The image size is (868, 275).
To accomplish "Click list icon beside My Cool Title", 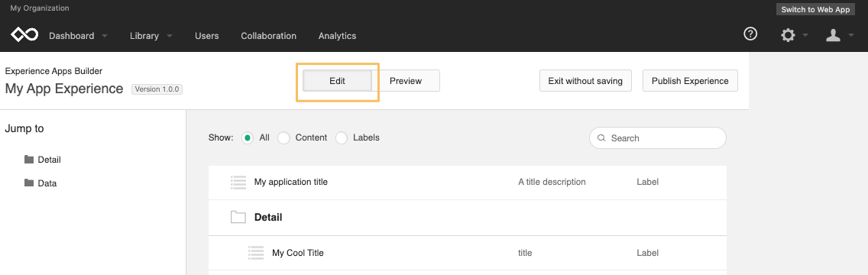I will click(x=256, y=253).
